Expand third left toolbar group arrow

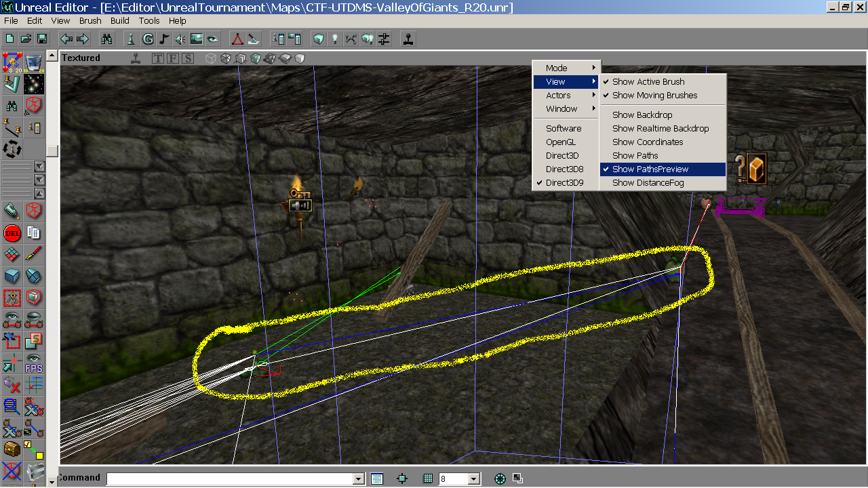coord(39,193)
